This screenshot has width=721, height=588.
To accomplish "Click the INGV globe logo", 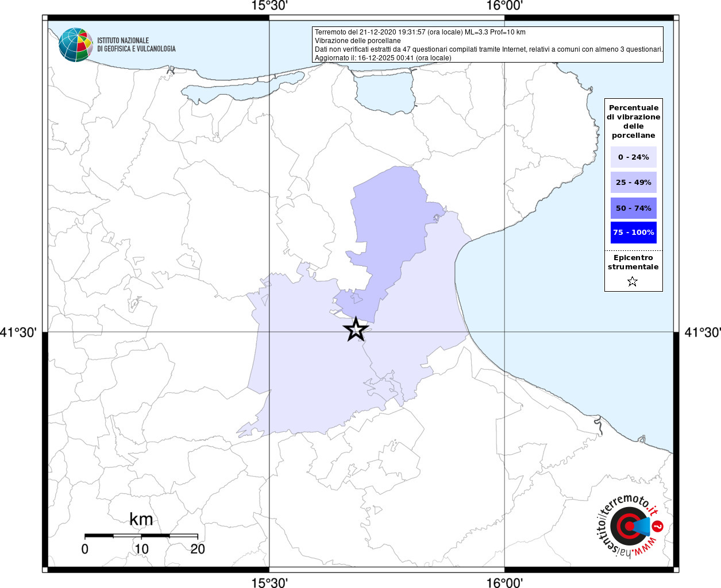I will pos(75,44).
